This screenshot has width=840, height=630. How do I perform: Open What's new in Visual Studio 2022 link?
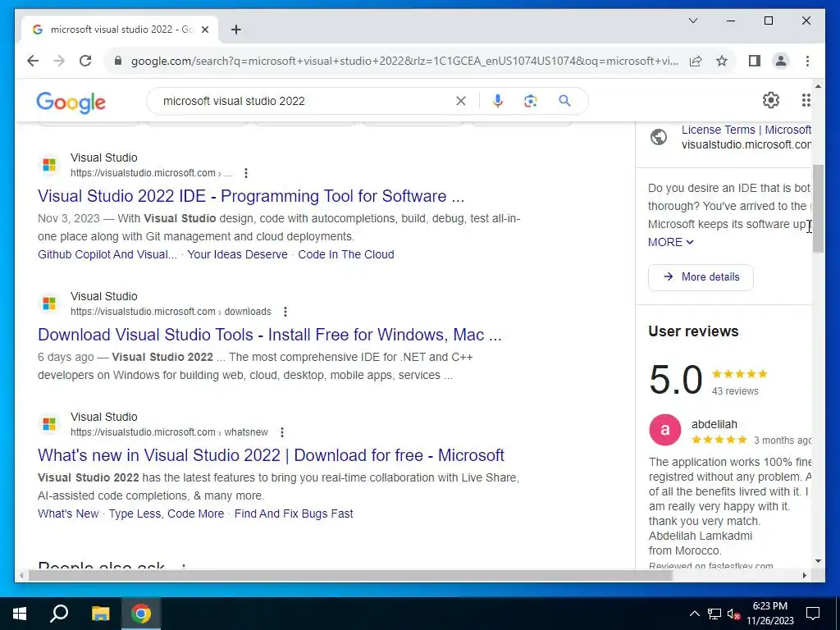[x=271, y=455]
